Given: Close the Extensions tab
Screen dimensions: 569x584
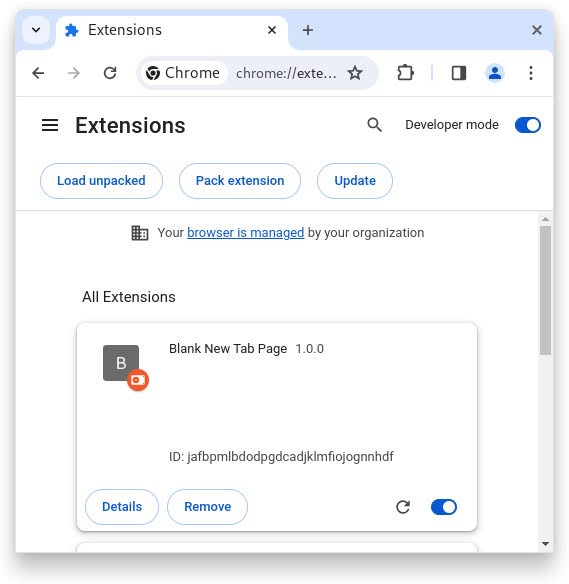Looking at the screenshot, I should coord(272,30).
